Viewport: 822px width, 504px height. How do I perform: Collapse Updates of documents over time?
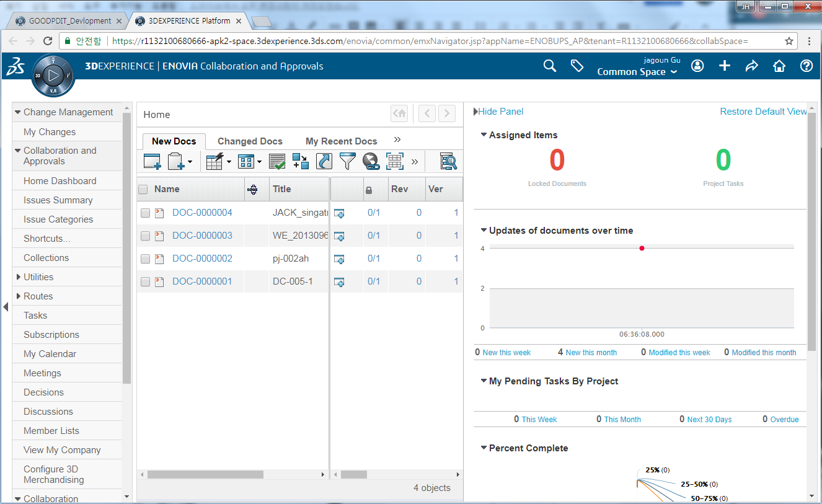click(484, 230)
